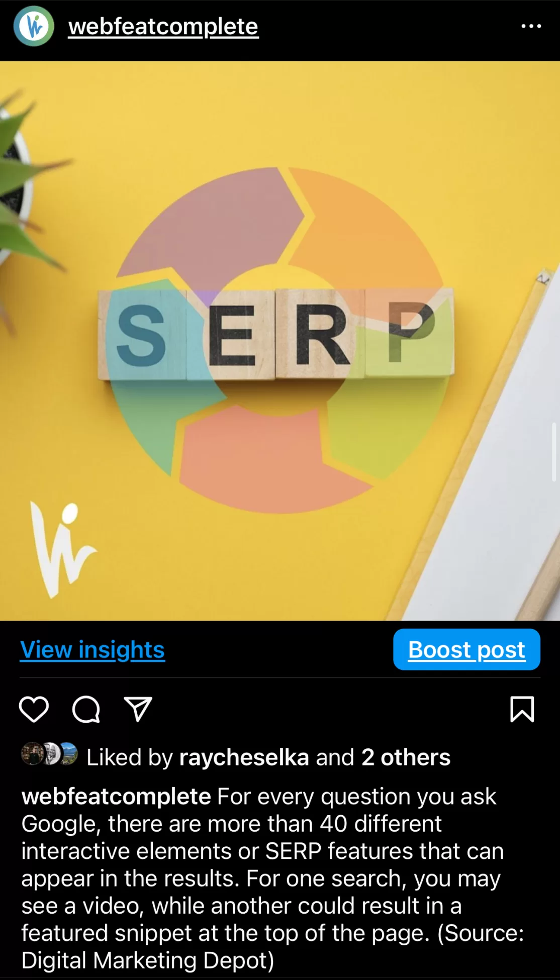Click the scroll indicator on the right edge

[x=554, y=452]
